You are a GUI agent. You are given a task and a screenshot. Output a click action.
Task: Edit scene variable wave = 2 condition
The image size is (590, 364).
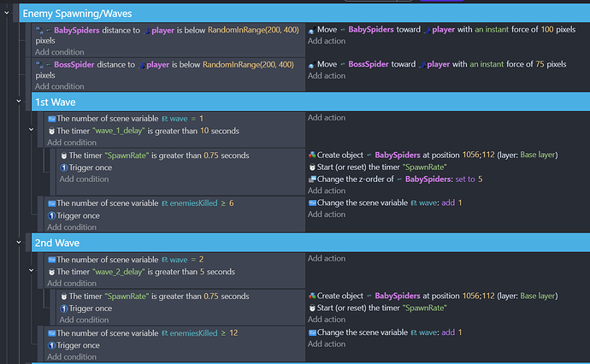(x=126, y=260)
